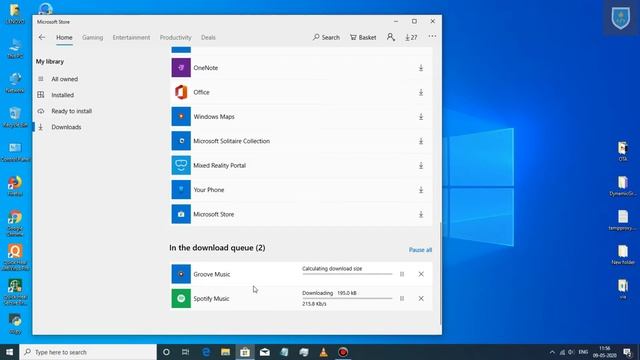This screenshot has width=640, height=360.
Task: Select the New folder desktop icon
Action: click(x=623, y=255)
